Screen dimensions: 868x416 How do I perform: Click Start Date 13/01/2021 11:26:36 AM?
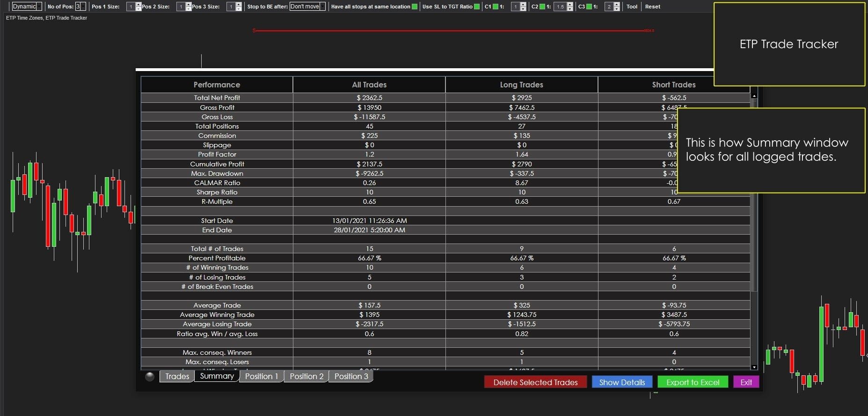(x=369, y=221)
